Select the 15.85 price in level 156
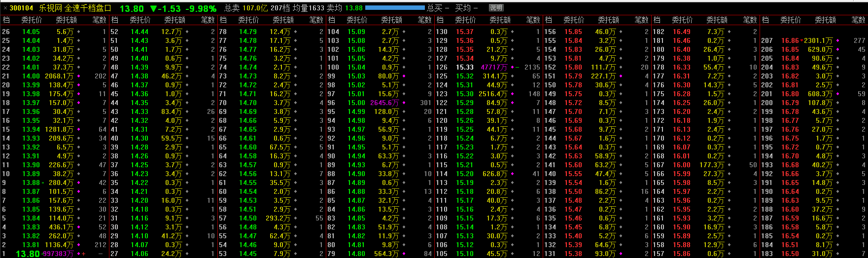The height and width of the screenshot is (258, 868). pyautogui.click(x=573, y=32)
